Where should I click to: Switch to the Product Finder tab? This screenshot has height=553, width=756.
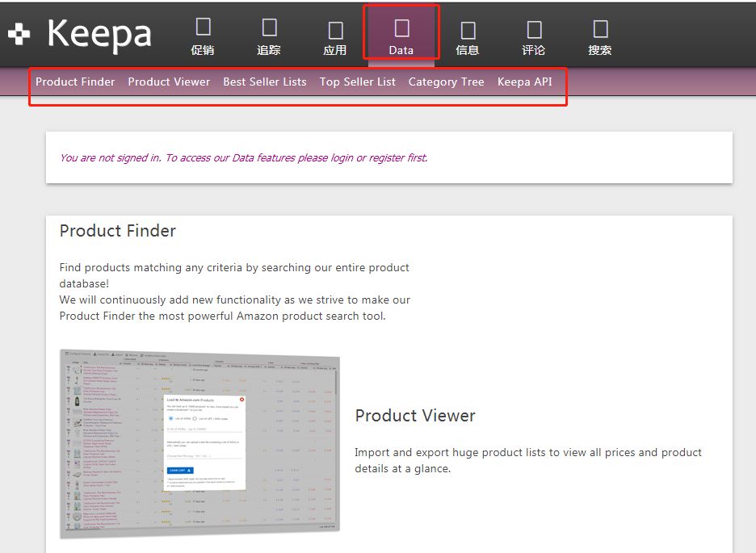[75, 82]
